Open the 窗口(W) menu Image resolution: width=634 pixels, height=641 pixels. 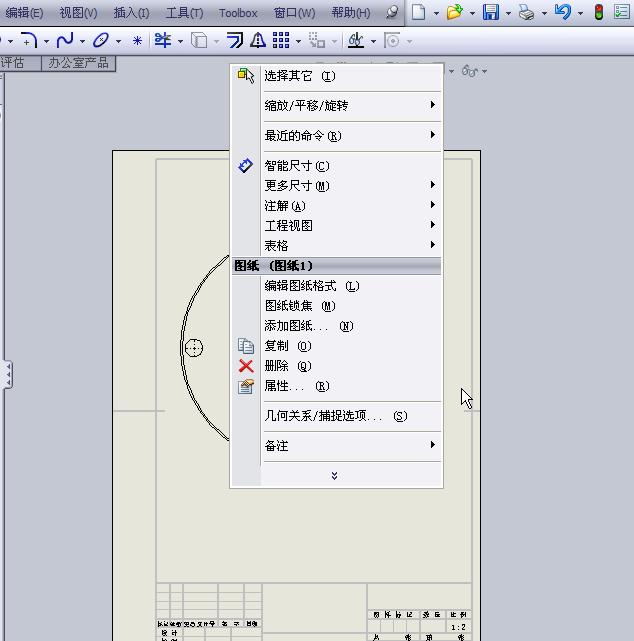294,13
